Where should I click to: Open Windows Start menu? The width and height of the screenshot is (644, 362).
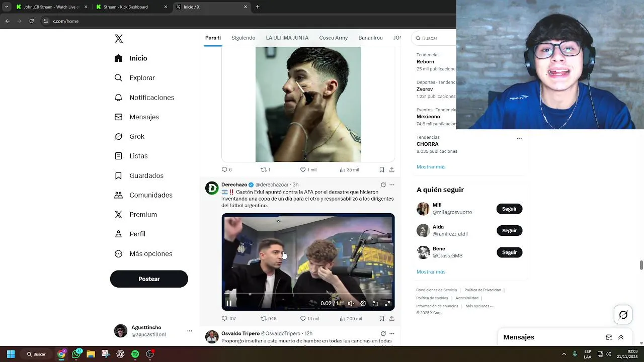coord(11,354)
